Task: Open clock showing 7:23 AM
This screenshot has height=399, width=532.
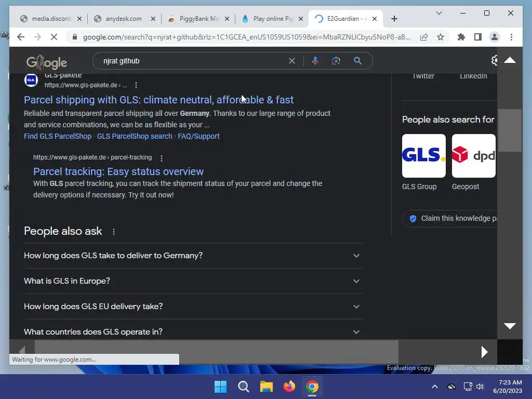Action: click(508, 387)
